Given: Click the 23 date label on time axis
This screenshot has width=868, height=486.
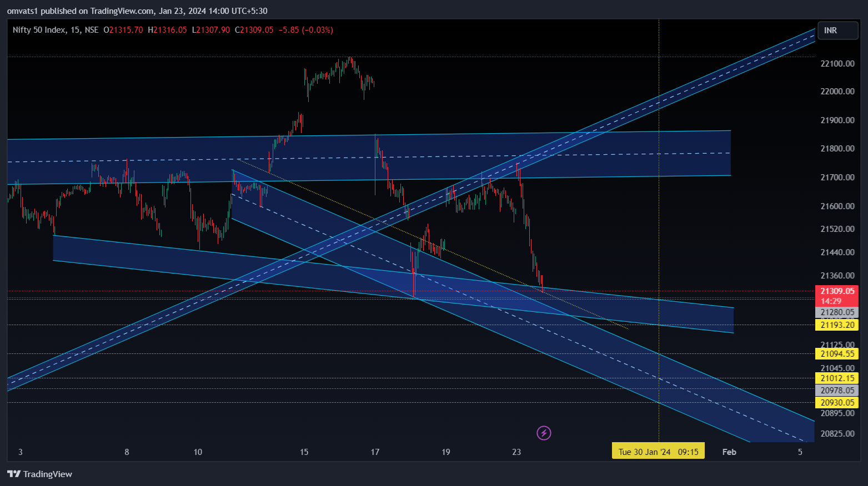Looking at the screenshot, I should point(516,452).
